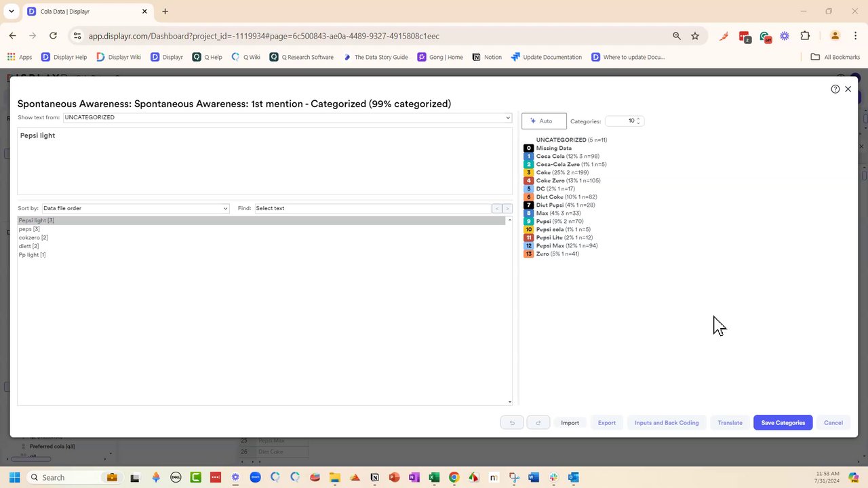The image size is (868, 488).
Task: Open Excel from the taskbar
Action: (434, 477)
